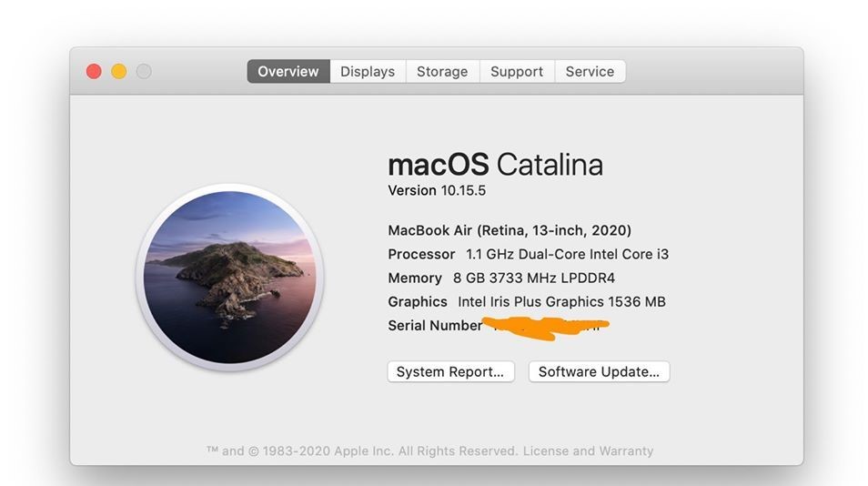The height and width of the screenshot is (486, 868).
Task: Open the Storage tab
Action: (x=442, y=71)
